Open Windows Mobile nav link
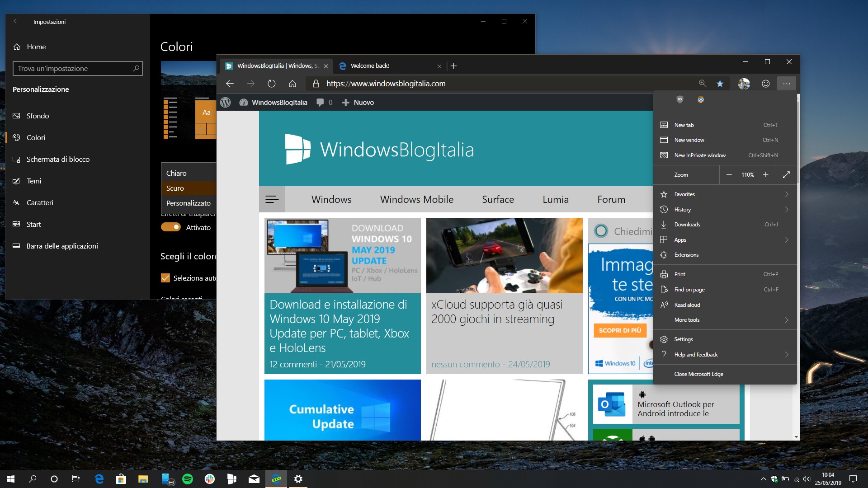The image size is (868, 488). coord(417,199)
